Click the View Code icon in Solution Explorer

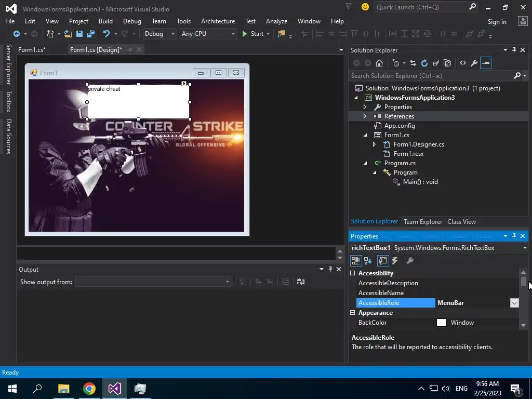[x=463, y=63]
